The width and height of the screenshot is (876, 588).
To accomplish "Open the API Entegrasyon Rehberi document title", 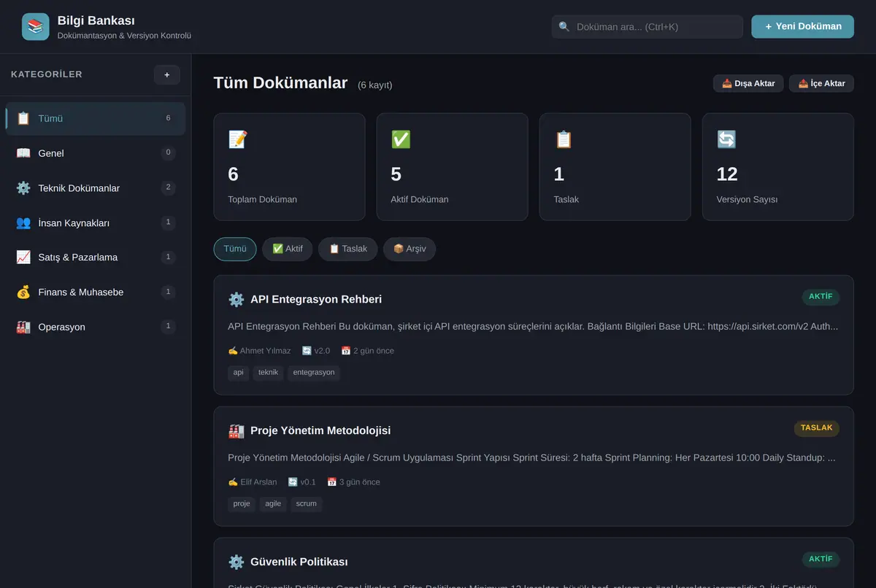I will tap(316, 299).
